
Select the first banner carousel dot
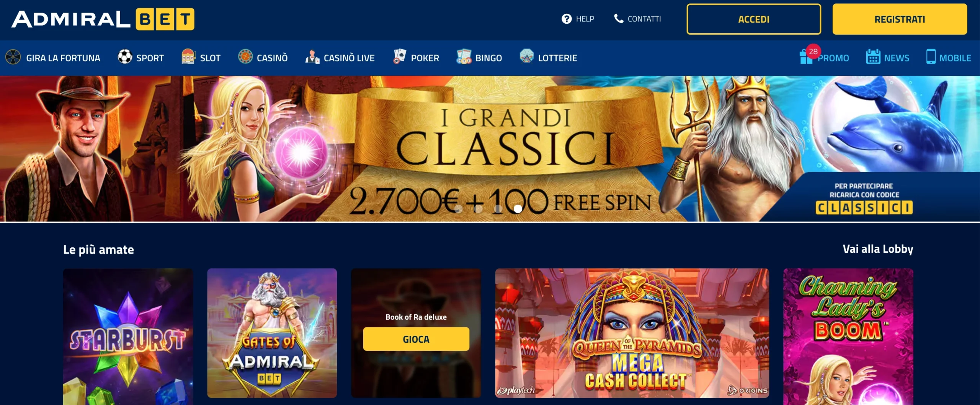[x=458, y=209]
